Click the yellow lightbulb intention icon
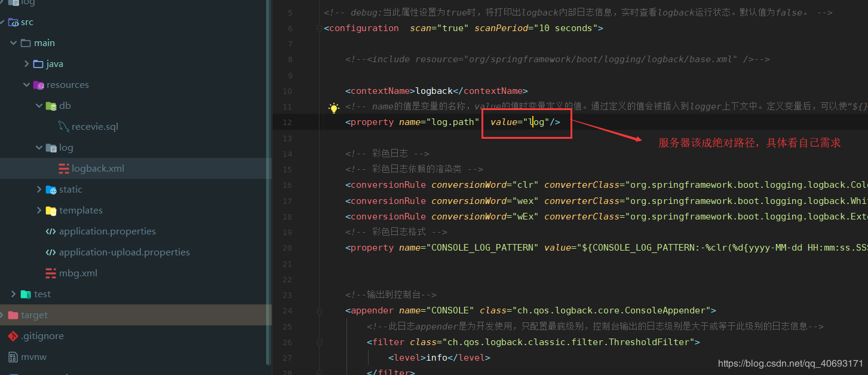868x375 pixels. coord(334,108)
